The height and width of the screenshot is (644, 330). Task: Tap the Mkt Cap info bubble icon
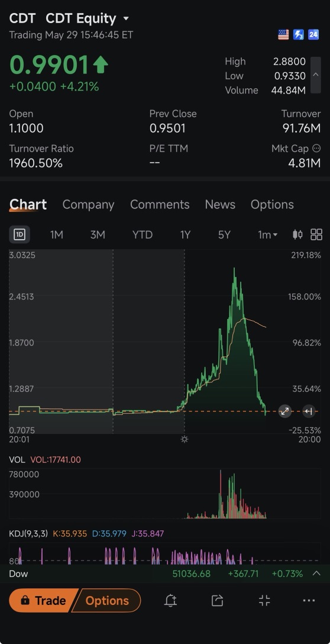(316, 148)
